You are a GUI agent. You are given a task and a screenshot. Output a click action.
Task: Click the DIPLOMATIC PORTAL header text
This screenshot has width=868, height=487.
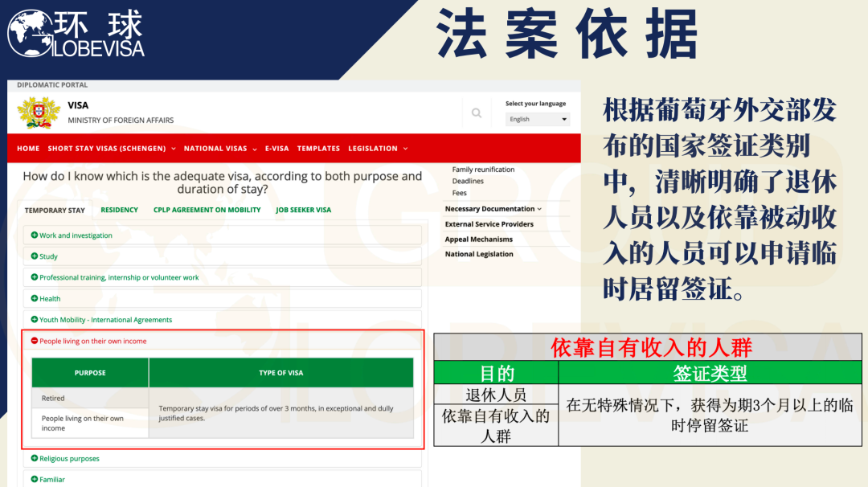(x=52, y=84)
